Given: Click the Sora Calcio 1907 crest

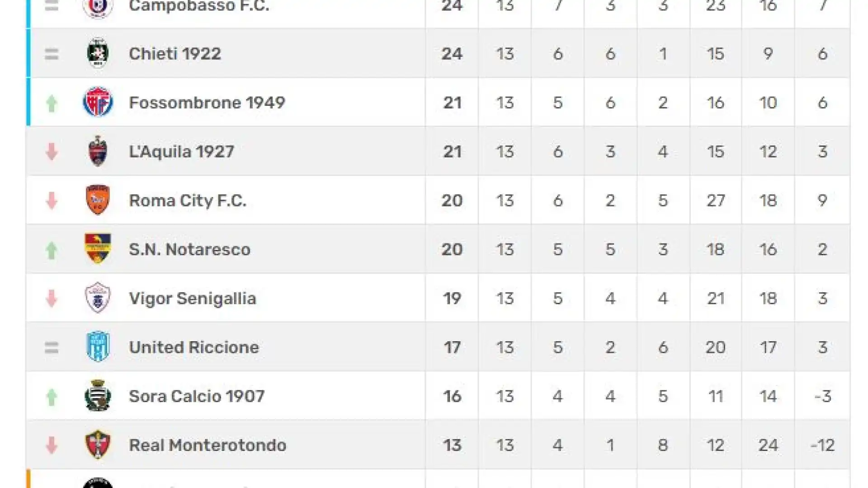Looking at the screenshot, I should [98, 395].
